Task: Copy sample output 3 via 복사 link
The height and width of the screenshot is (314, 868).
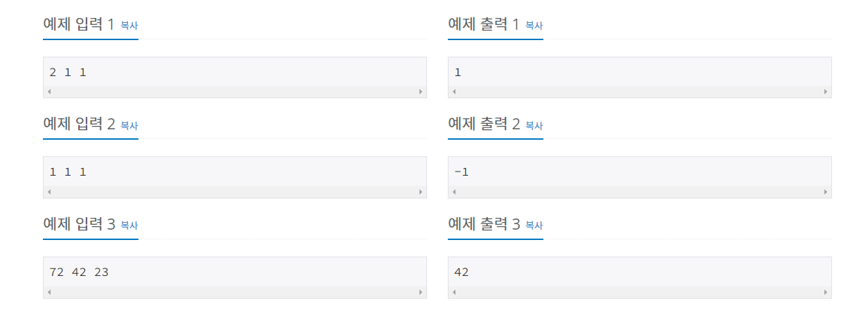Action: coord(534,225)
